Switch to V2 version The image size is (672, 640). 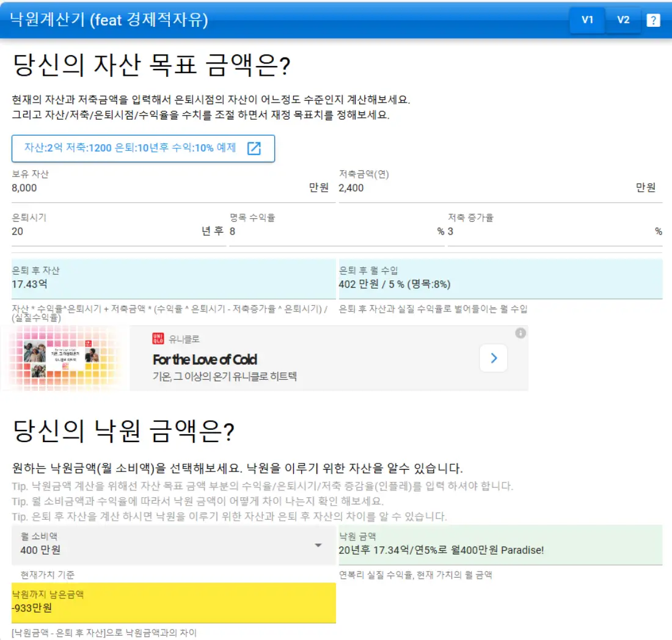624,20
